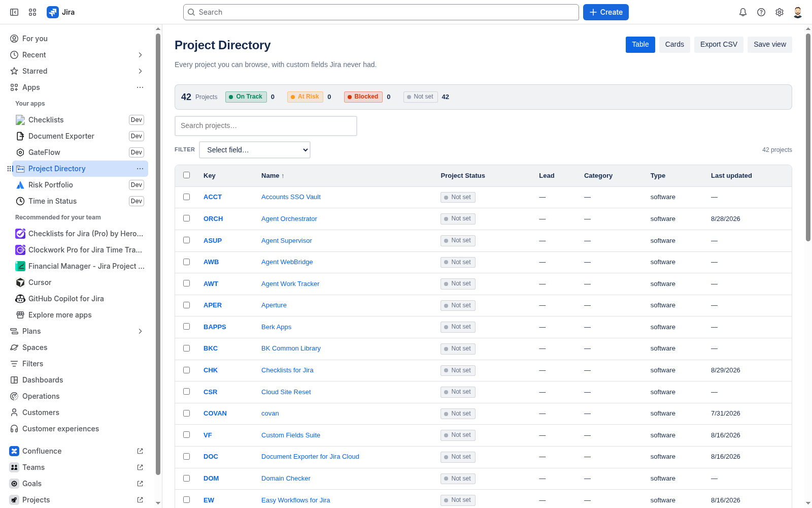This screenshot has height=508, width=812.
Task: Collapse the sidebar with the panel icon
Action: tap(14, 12)
